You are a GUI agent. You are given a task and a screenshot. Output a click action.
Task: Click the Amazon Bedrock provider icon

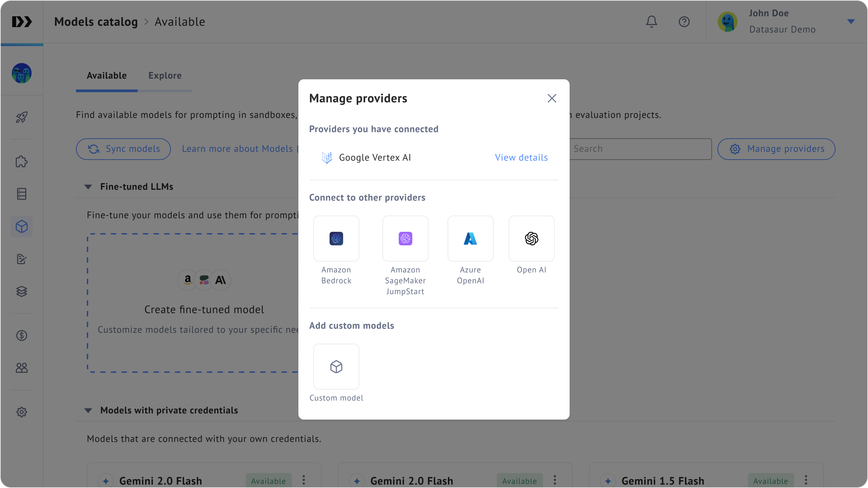(x=336, y=239)
